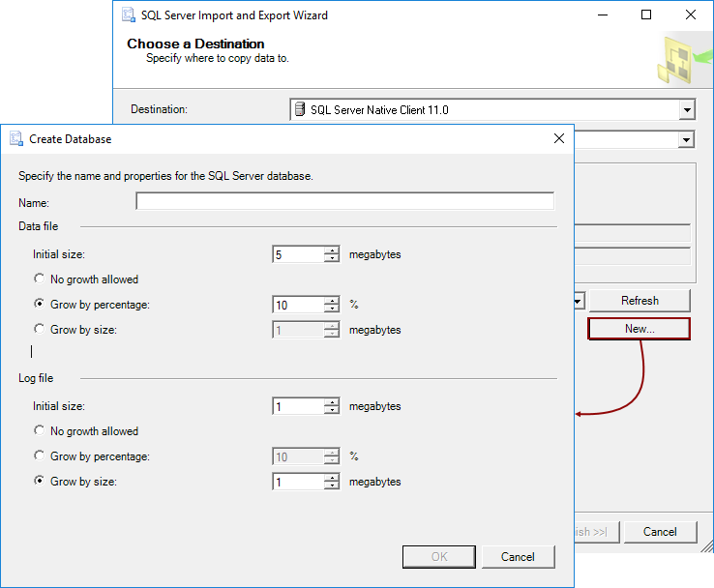Click the 'Log file' section label

(x=36, y=378)
